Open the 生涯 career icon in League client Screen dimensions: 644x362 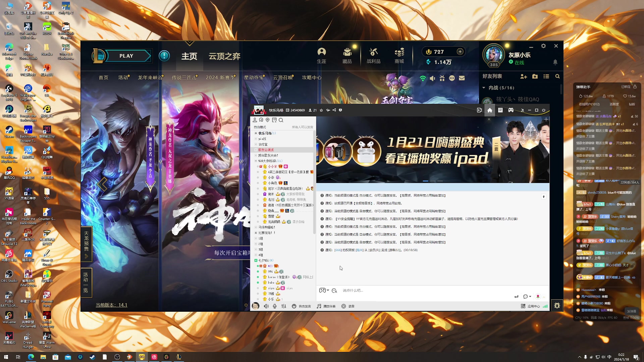point(322,56)
